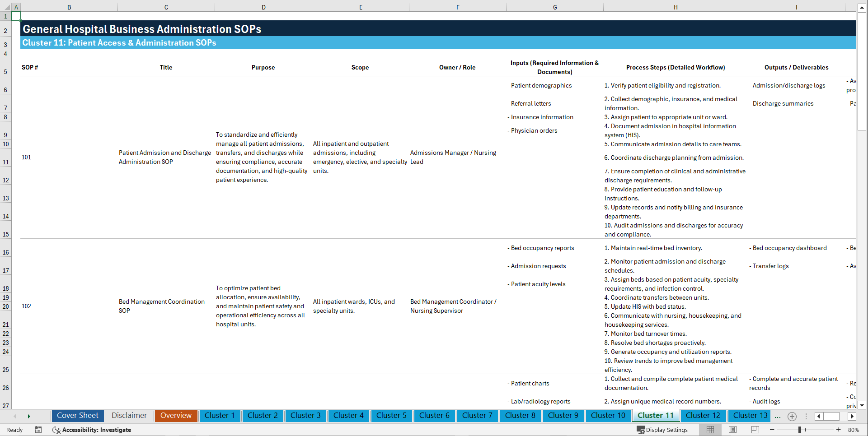This screenshot has height=436, width=868.
Task: Switch to Page Layout view
Action: click(732, 430)
